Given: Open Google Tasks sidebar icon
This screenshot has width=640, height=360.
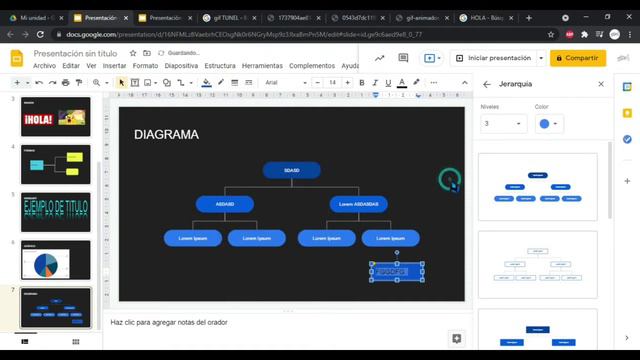Looking at the screenshot, I should 627,140.
